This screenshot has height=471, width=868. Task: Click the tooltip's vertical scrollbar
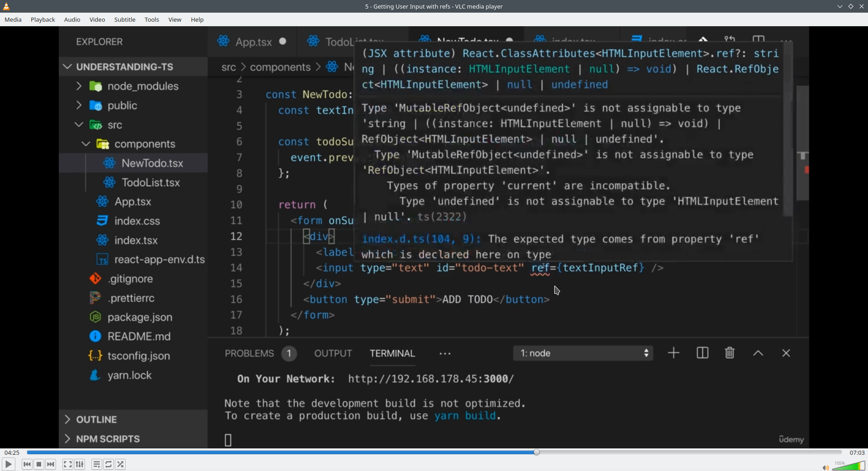tap(788, 129)
